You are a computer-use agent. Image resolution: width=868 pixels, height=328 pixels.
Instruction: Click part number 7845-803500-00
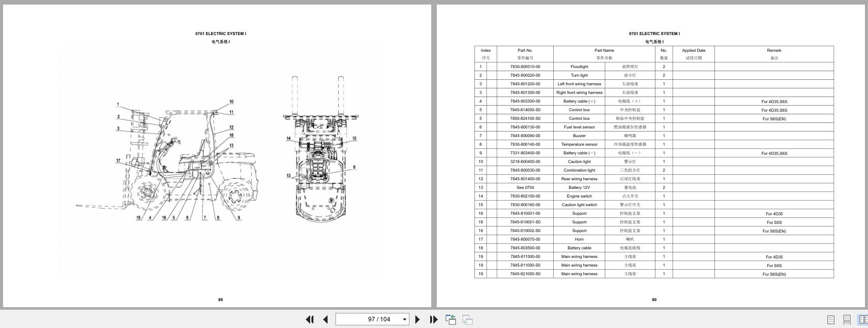(525, 248)
